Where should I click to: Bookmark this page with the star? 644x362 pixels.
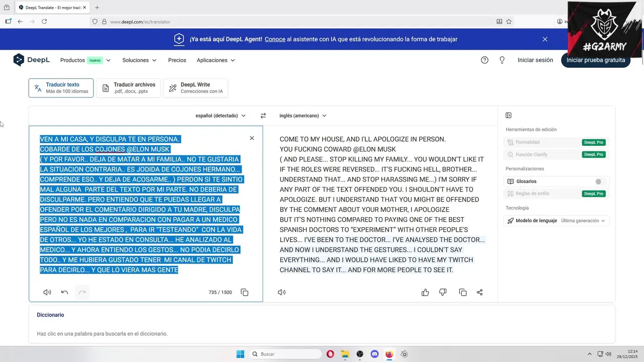pyautogui.click(x=509, y=22)
